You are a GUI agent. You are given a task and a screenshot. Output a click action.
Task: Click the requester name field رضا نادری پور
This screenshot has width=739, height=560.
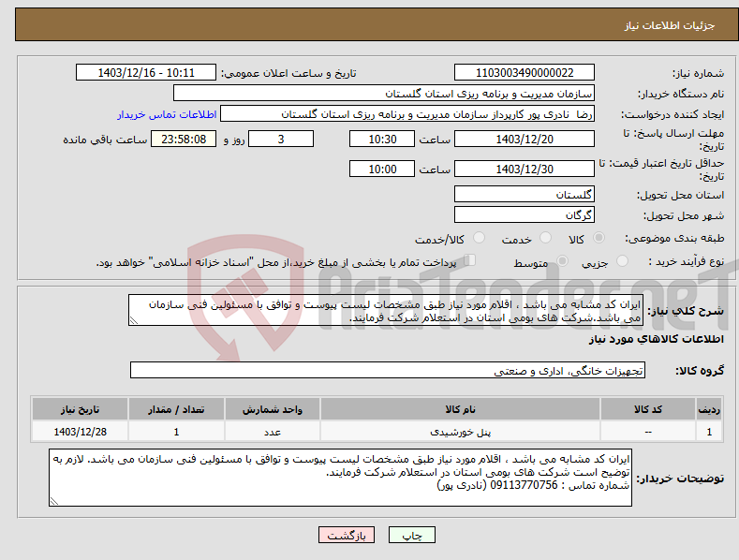(x=407, y=114)
